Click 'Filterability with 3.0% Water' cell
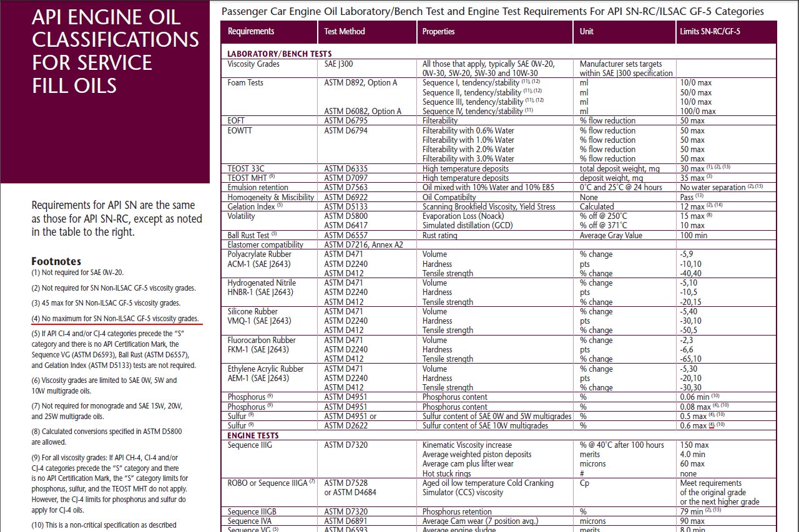This screenshot has height=532, width=799. coord(468,158)
